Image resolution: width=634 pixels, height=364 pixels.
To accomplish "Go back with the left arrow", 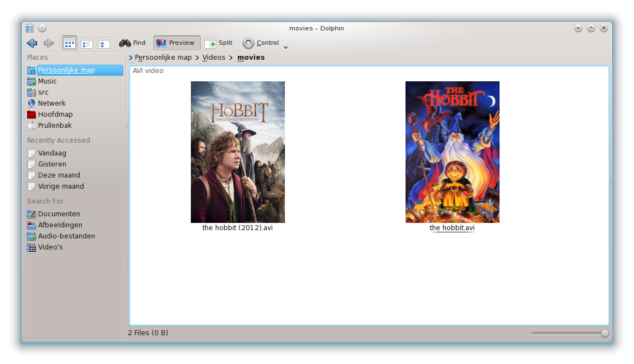I will [32, 43].
